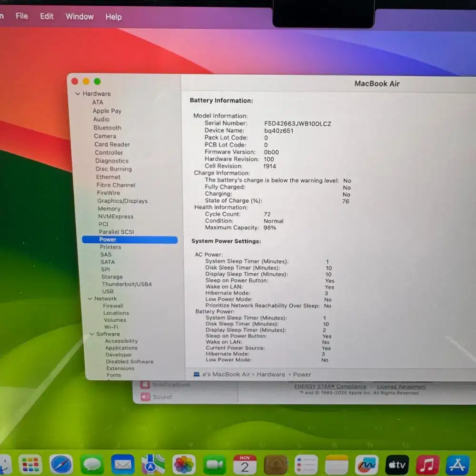Image resolution: width=476 pixels, height=476 pixels.
Task: Open the Window menu
Action: (79, 17)
